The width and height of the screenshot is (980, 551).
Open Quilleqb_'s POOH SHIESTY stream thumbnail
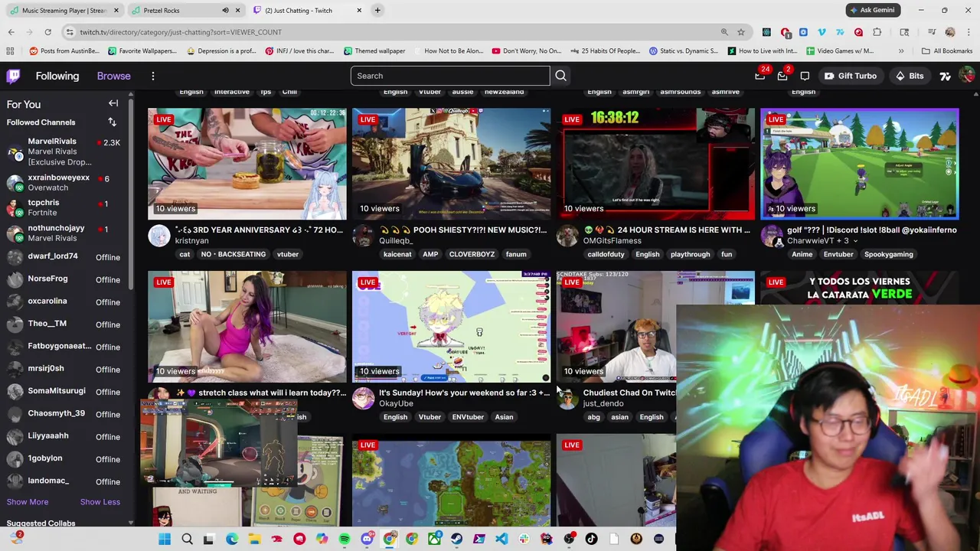451,164
